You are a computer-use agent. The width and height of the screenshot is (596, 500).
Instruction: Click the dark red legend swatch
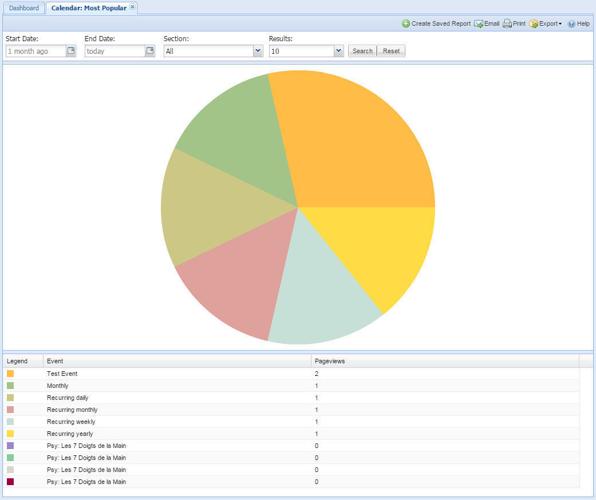coord(10,482)
